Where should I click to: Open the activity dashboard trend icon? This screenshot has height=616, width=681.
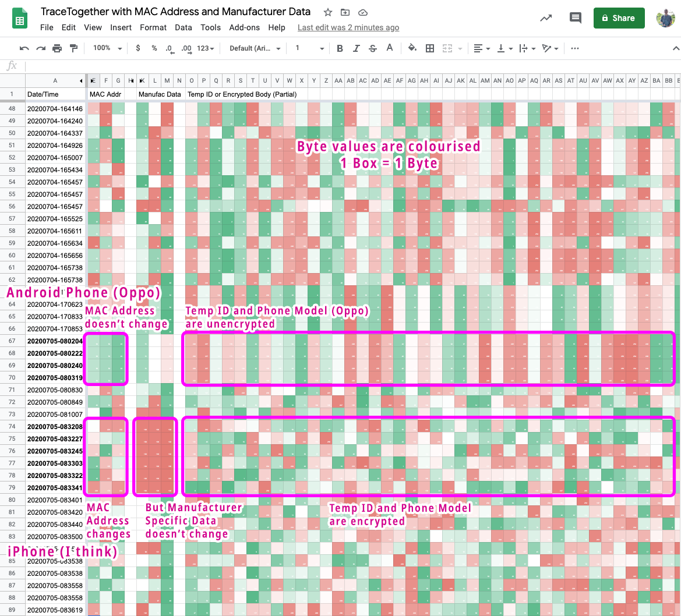[546, 18]
